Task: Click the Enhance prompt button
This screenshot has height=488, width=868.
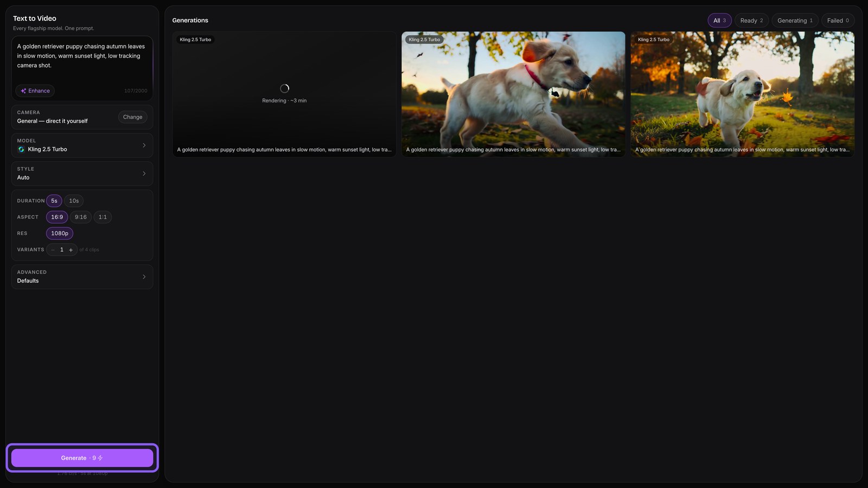Action: coord(35,91)
